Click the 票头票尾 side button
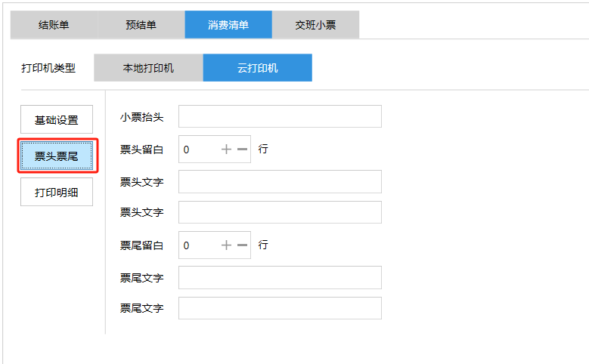Viewport: 589px width, 364px height. click(57, 156)
